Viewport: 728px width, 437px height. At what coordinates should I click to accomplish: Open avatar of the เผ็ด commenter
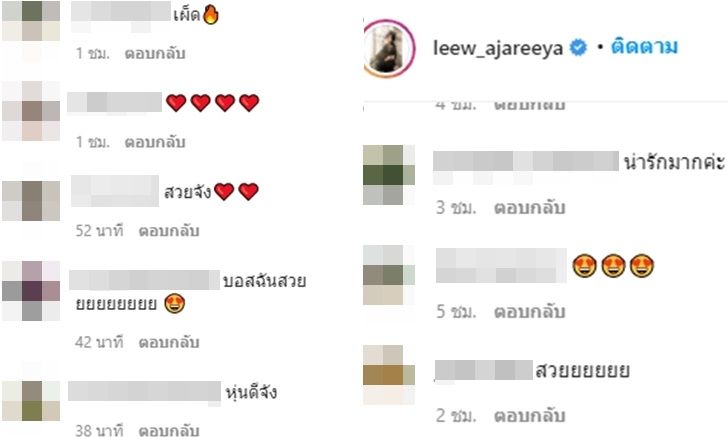coord(31,21)
